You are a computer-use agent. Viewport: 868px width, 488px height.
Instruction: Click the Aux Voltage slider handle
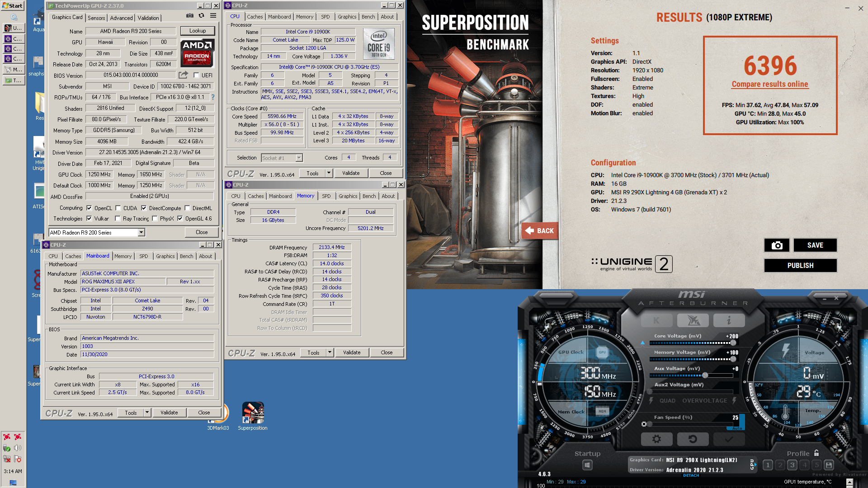pyautogui.click(x=705, y=375)
